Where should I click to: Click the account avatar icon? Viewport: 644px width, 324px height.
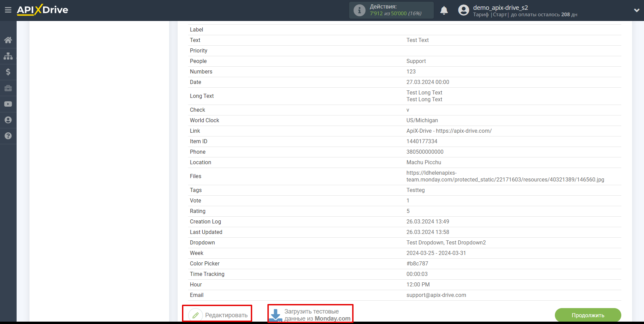[x=464, y=10]
